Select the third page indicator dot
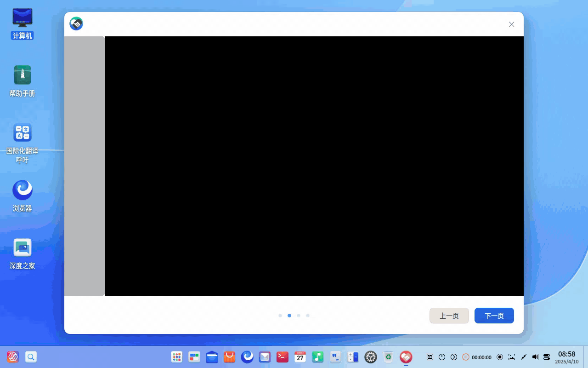Screen dimensions: 588x368 pos(299,316)
